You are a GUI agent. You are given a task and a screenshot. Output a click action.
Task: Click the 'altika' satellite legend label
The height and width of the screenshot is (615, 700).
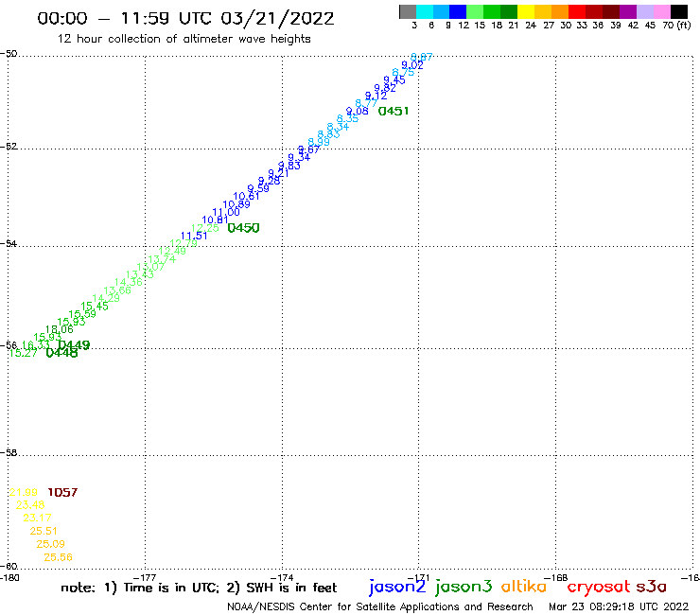[x=524, y=587]
